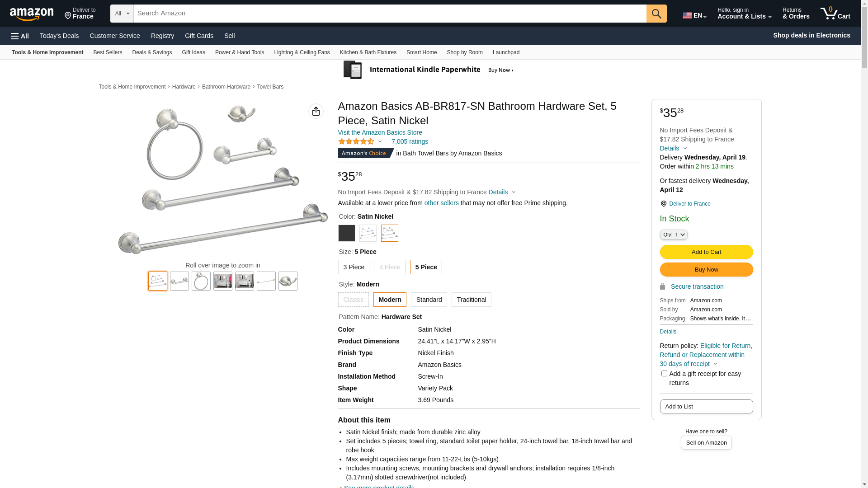Click the star rating icon
868x488 pixels.
click(356, 142)
